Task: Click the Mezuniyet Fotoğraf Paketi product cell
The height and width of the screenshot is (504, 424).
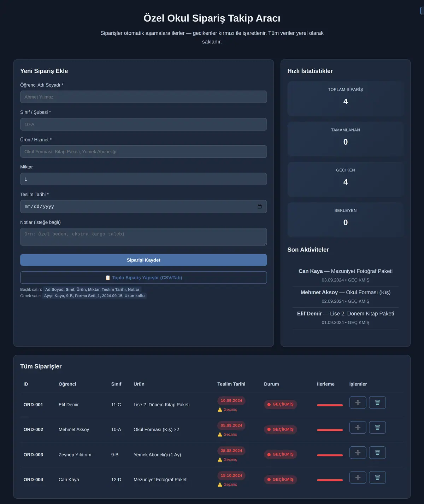Action: tap(160, 480)
